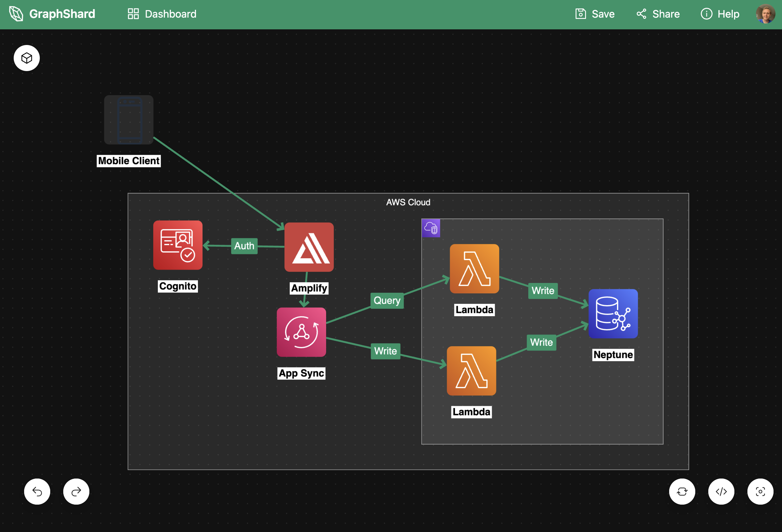Image resolution: width=782 pixels, height=532 pixels.
Task: Click the Help menu item
Action: [720, 14]
